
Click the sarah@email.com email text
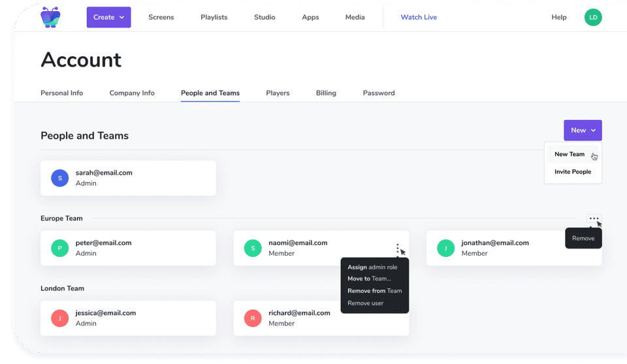pos(104,173)
